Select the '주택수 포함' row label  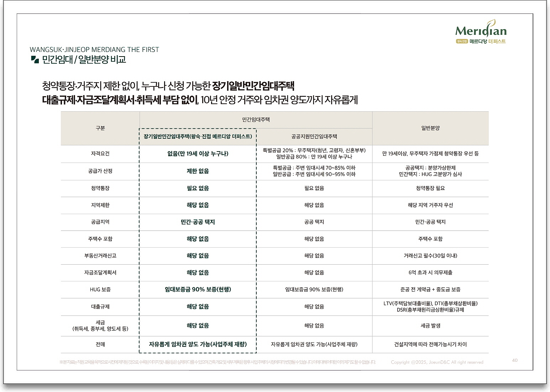[100, 239]
